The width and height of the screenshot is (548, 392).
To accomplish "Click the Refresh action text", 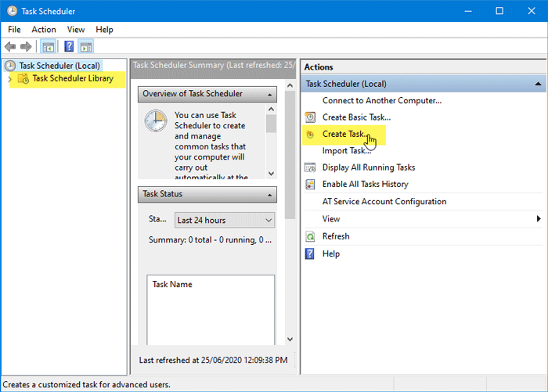I will point(336,236).
